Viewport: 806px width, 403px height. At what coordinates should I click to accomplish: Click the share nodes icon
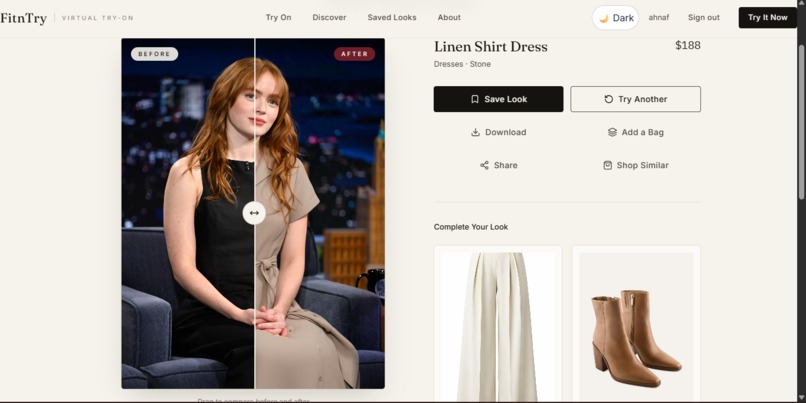click(484, 165)
